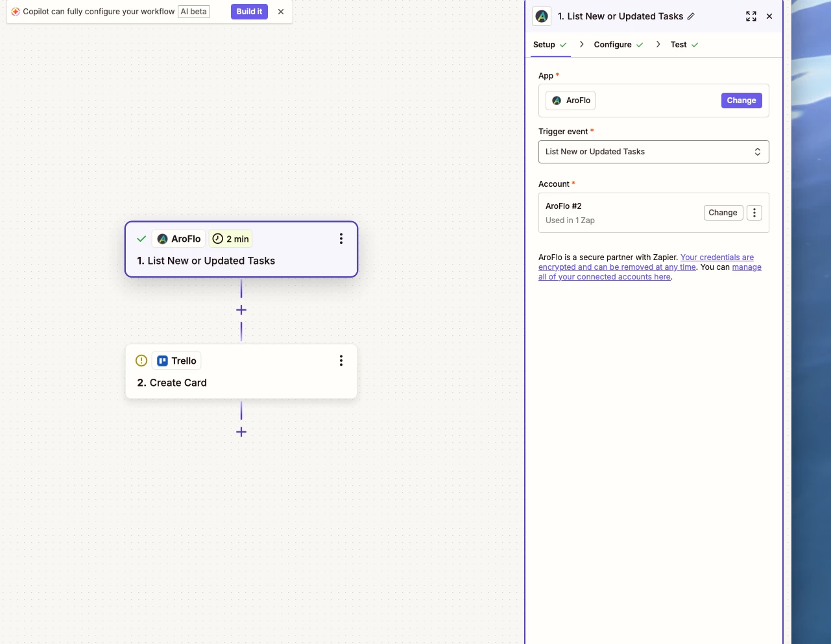Change the AroFlo #2 account
This screenshot has width=831, height=644.
(723, 213)
